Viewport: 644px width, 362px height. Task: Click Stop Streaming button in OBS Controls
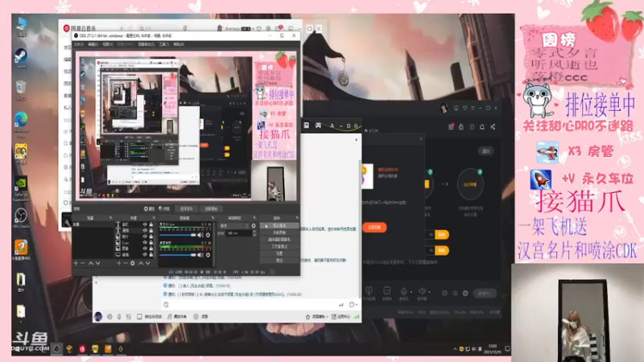279,226
